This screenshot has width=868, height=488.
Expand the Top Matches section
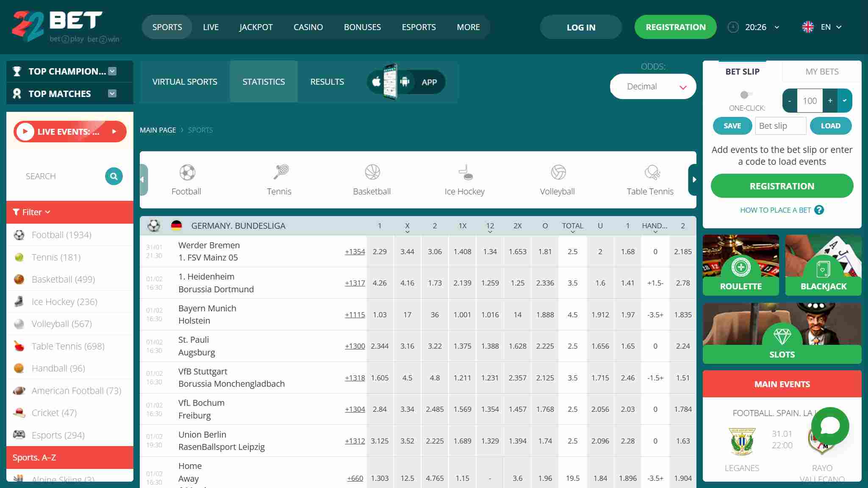coord(112,94)
